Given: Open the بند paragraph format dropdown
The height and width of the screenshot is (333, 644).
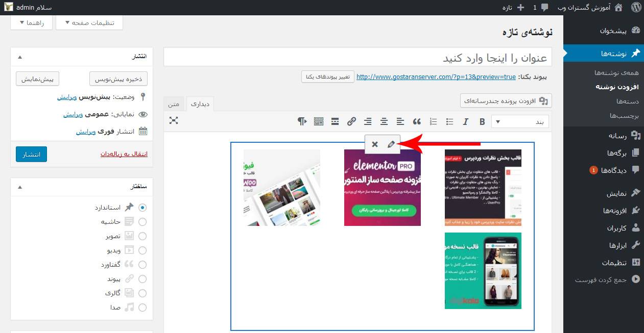Looking at the screenshot, I should point(520,121).
